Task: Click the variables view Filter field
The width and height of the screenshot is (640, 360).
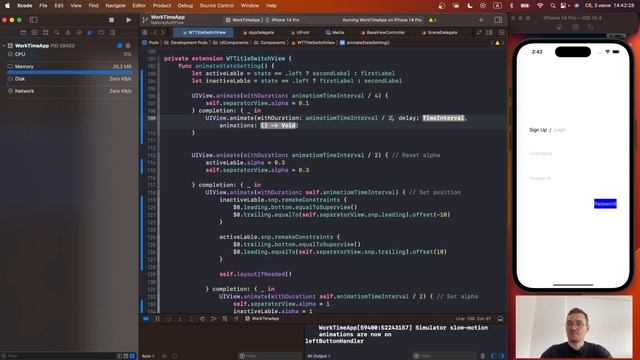Action: pyautogui.click(x=269, y=356)
